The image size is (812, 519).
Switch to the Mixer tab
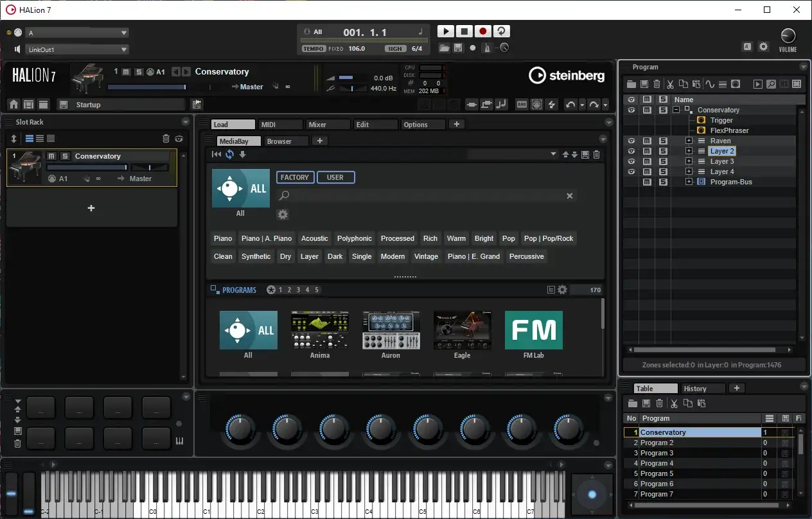[x=328, y=125]
